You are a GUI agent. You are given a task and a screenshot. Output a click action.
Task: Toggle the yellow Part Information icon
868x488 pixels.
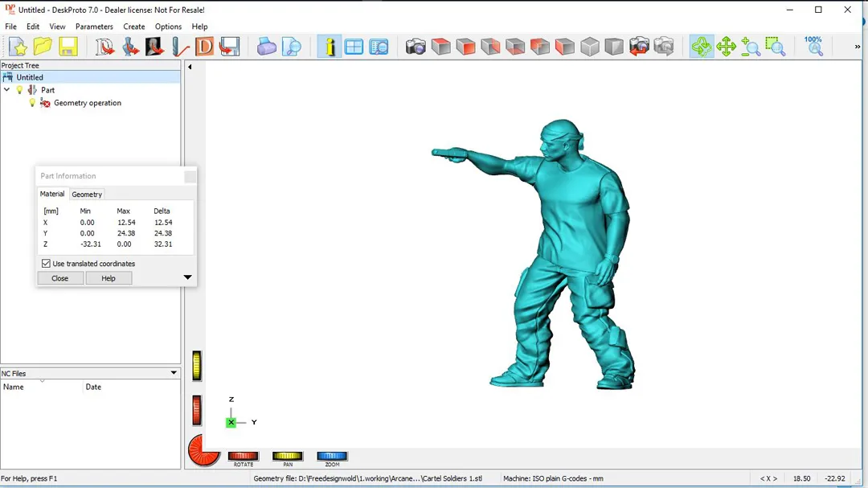pos(330,47)
